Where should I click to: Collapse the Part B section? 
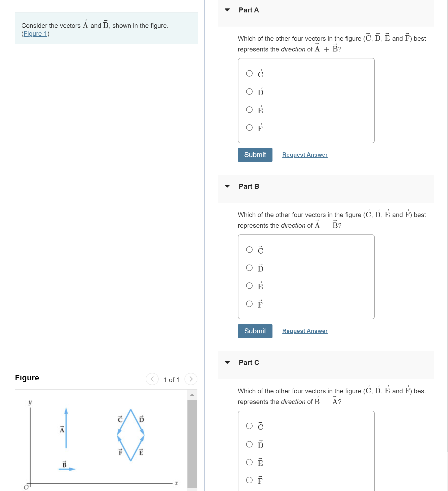[x=227, y=186]
